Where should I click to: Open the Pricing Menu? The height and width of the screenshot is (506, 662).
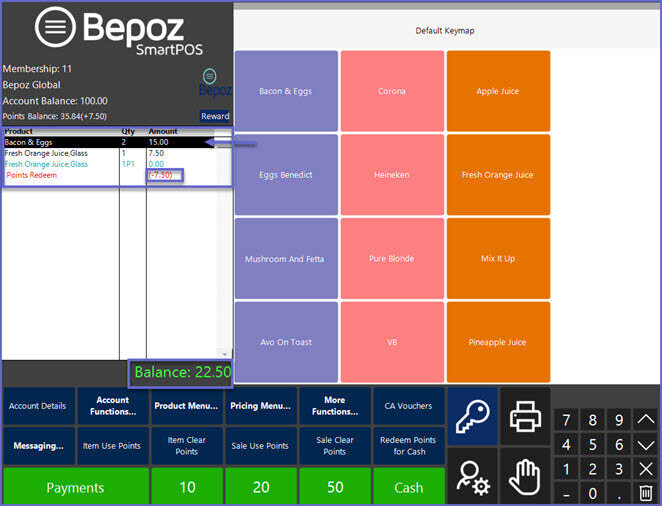260,406
